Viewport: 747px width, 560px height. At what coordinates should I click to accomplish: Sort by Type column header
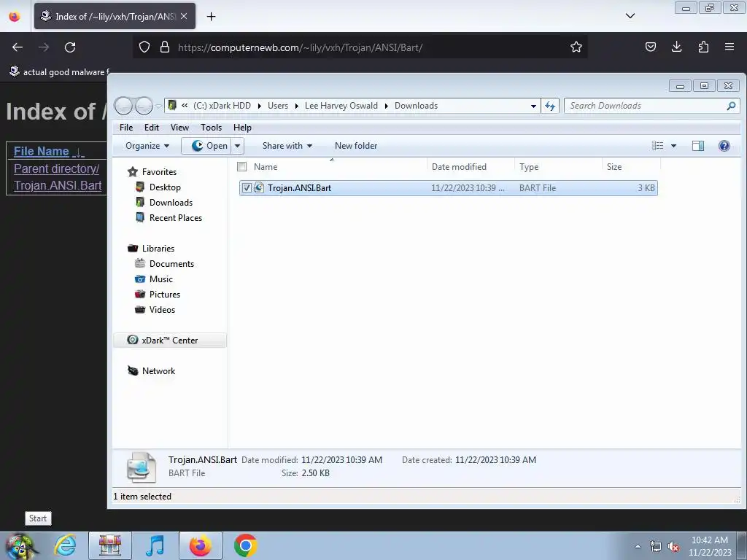click(x=558, y=167)
